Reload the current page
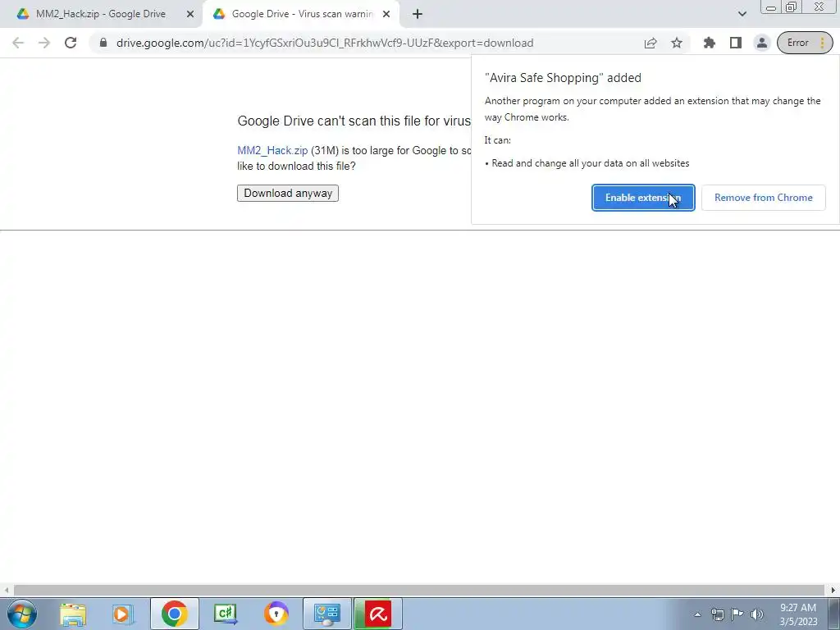 (71, 43)
